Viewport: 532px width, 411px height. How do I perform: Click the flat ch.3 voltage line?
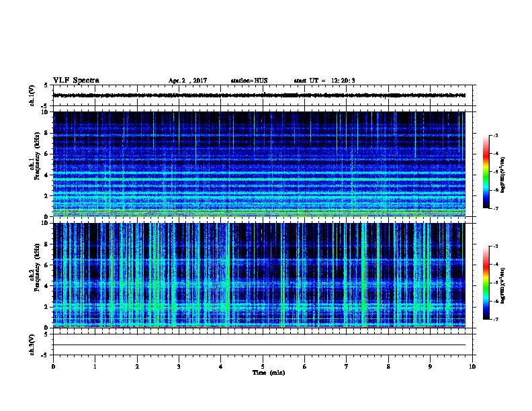(x=259, y=345)
